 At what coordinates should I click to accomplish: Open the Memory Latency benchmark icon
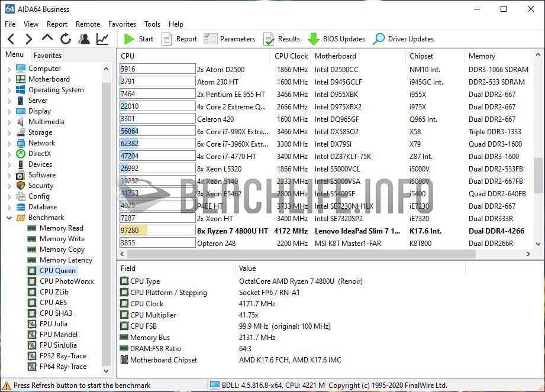[31, 260]
